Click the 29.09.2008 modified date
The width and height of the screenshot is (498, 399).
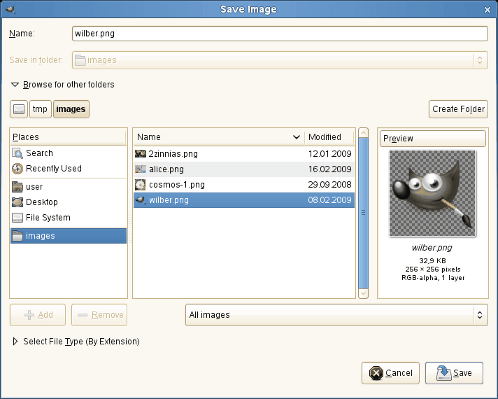coord(330,185)
